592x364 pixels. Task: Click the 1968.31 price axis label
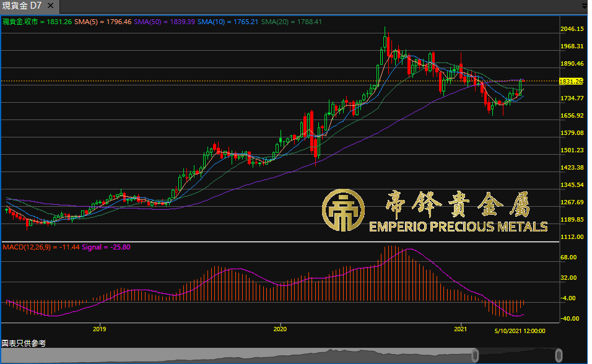572,46
